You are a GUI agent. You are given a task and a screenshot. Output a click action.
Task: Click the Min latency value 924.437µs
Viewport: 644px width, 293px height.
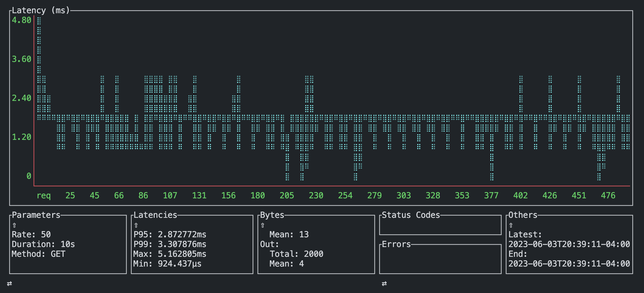coord(180,264)
